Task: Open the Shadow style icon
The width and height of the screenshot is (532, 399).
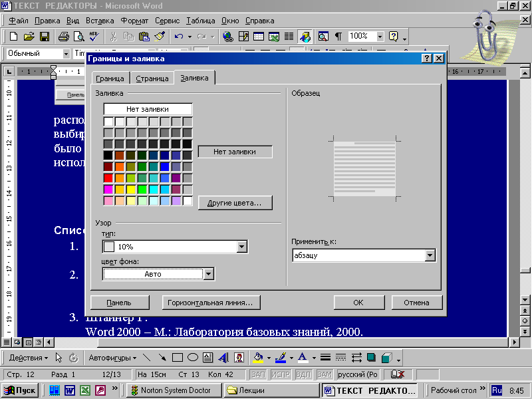Action: (371, 357)
